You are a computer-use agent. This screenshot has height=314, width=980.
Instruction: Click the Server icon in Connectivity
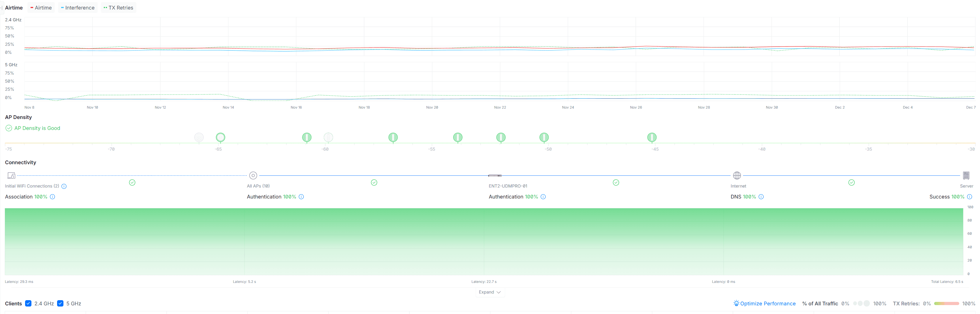pos(966,176)
